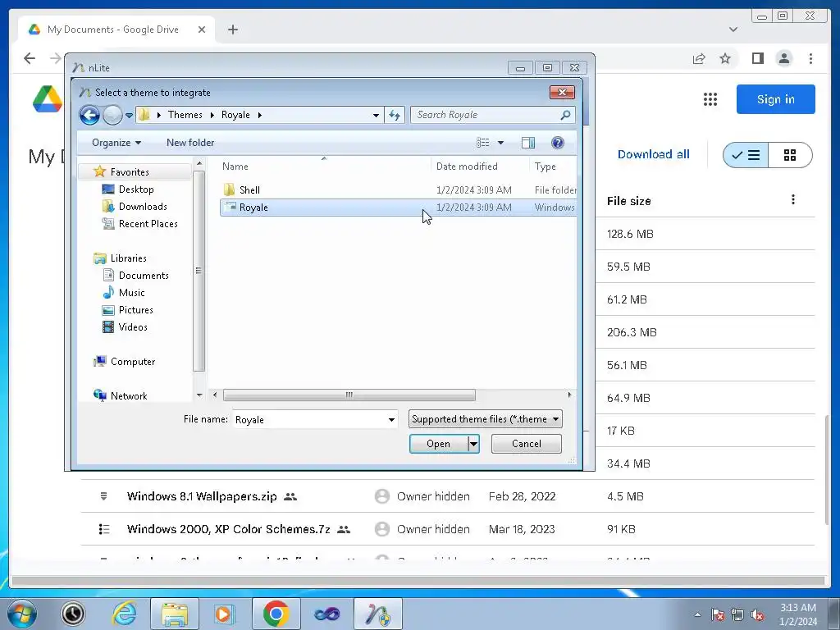Click the help question mark icon

(558, 143)
